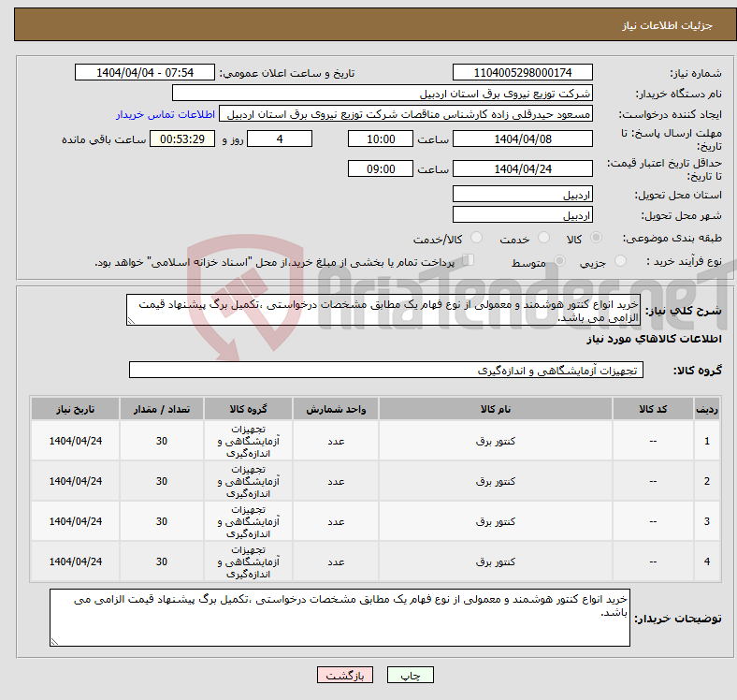
Task: Toggle the Islamic treasury payment checkbox
Action: pyautogui.click(x=469, y=260)
